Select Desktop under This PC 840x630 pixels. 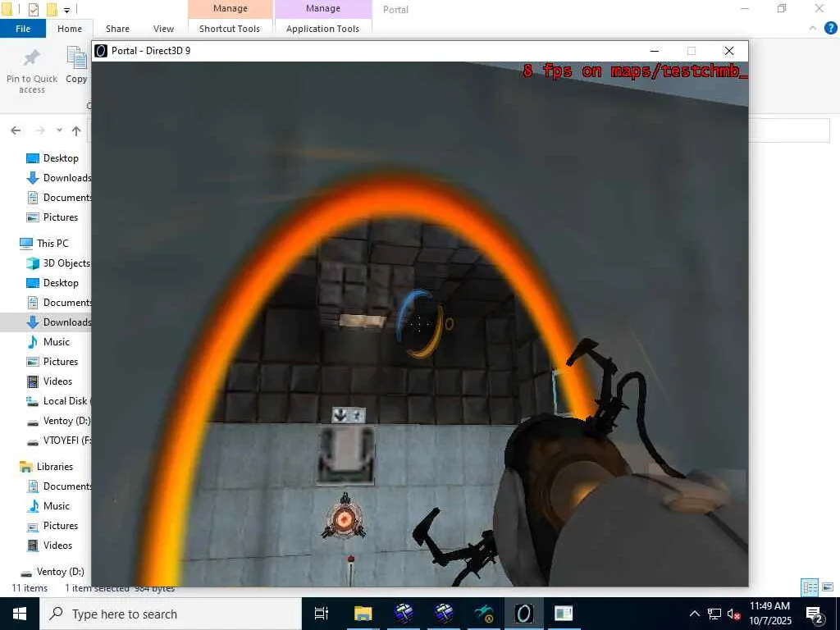[x=52, y=283]
